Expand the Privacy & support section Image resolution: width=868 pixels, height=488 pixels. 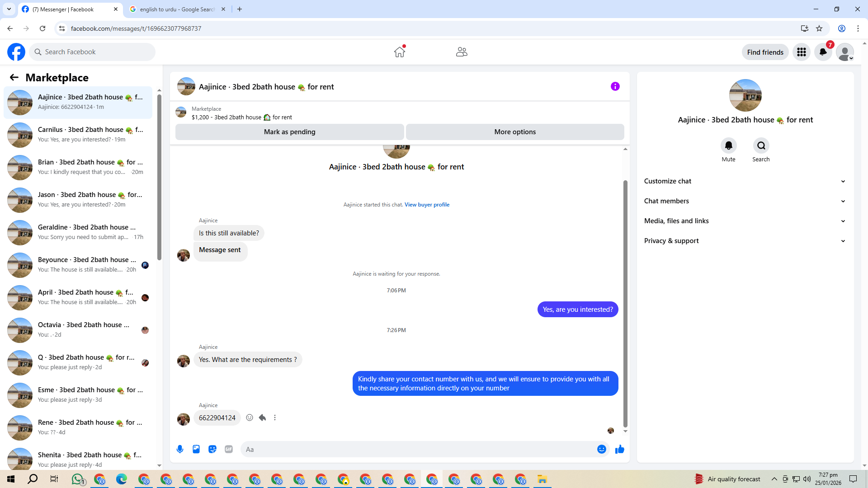(745, 241)
